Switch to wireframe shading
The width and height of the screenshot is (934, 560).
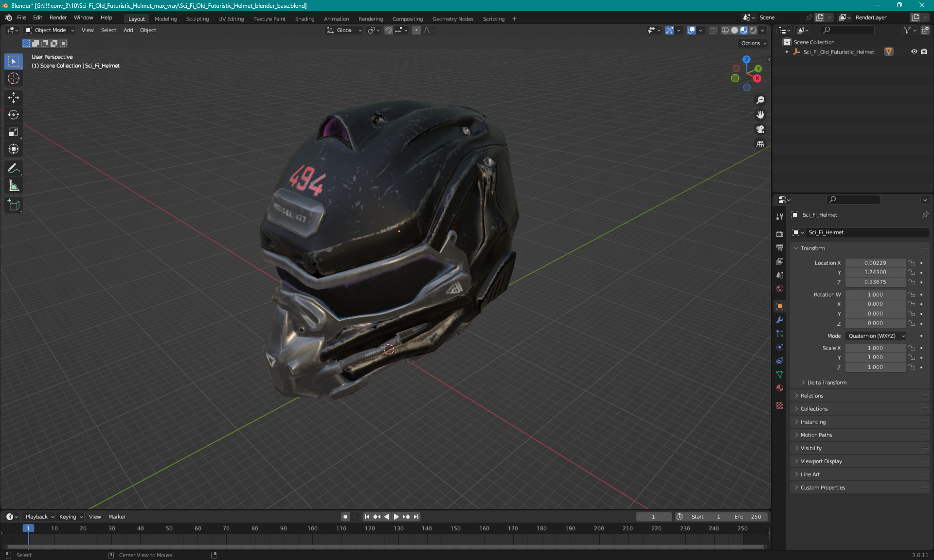pyautogui.click(x=725, y=30)
